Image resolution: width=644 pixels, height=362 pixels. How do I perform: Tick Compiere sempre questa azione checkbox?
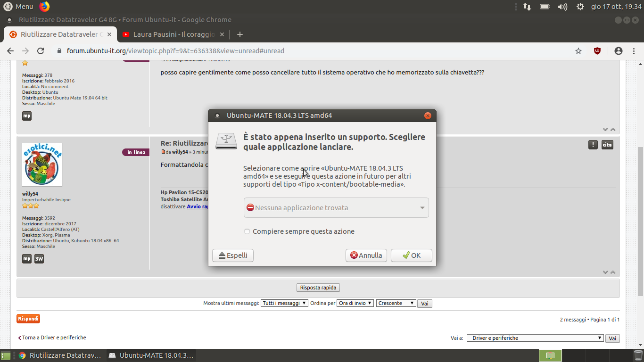(x=247, y=231)
